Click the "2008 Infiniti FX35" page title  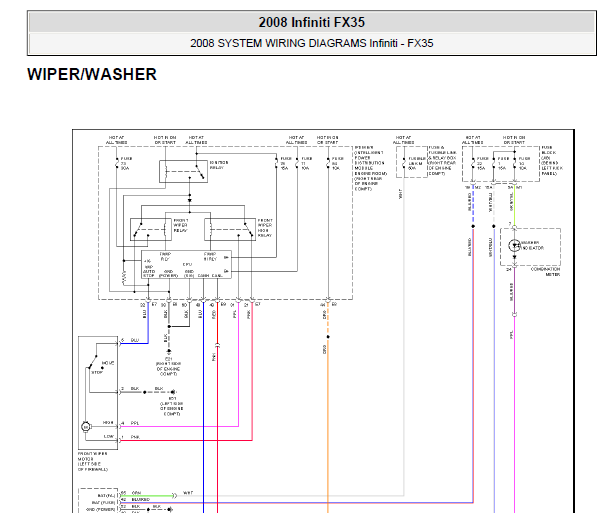[x=311, y=22]
